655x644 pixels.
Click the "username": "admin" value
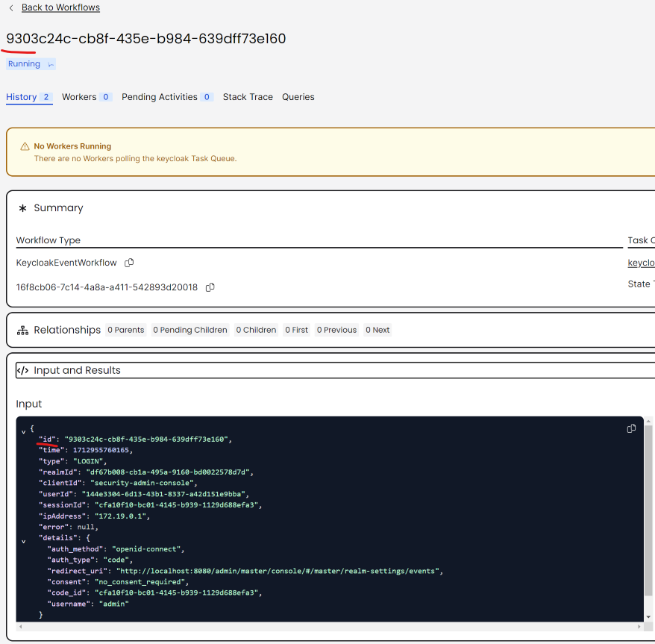(x=114, y=604)
